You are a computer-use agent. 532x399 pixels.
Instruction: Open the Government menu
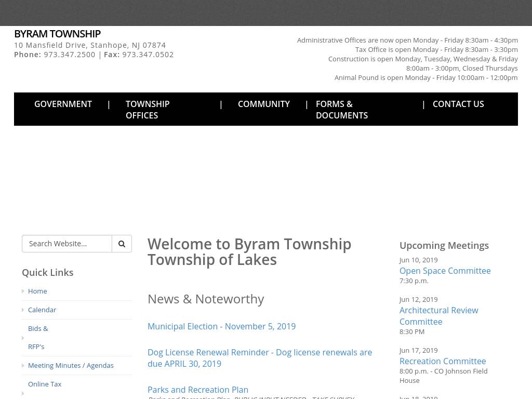pyautogui.click(x=63, y=104)
